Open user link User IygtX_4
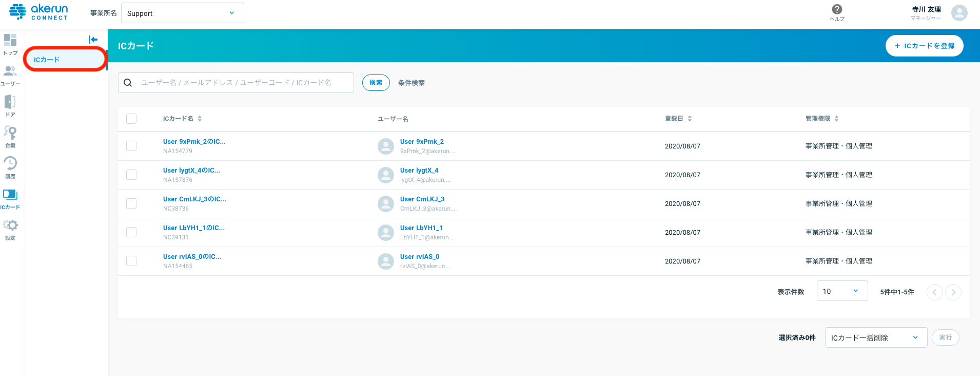980x376 pixels. pyautogui.click(x=419, y=171)
